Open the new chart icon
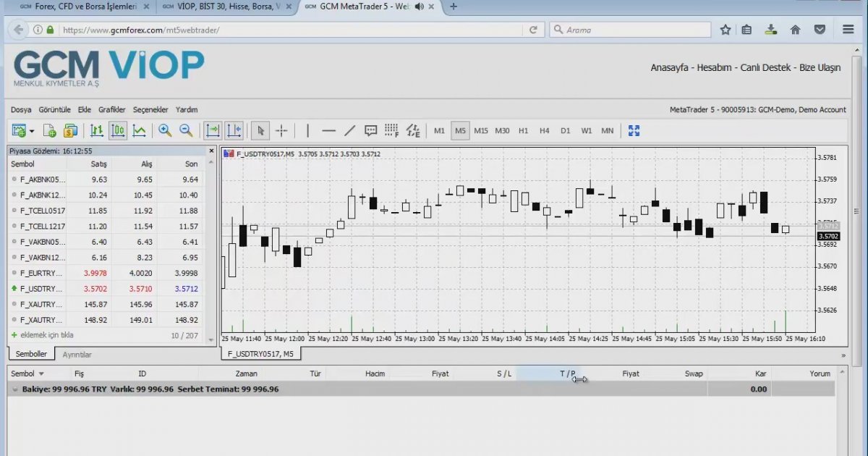 [19, 131]
